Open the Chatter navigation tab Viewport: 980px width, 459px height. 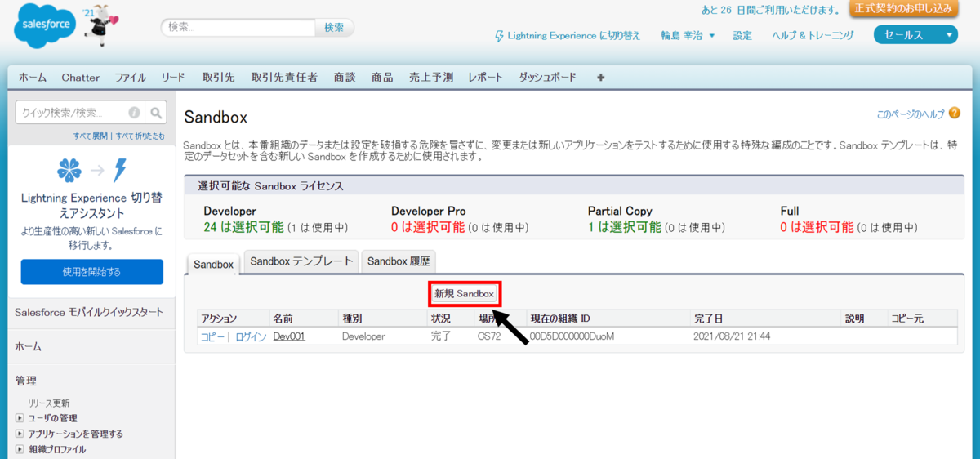coord(81,78)
